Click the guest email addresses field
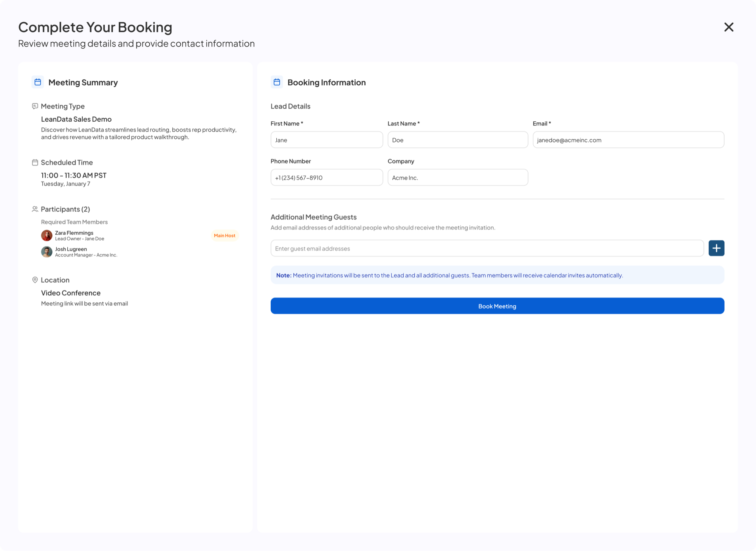 point(487,248)
